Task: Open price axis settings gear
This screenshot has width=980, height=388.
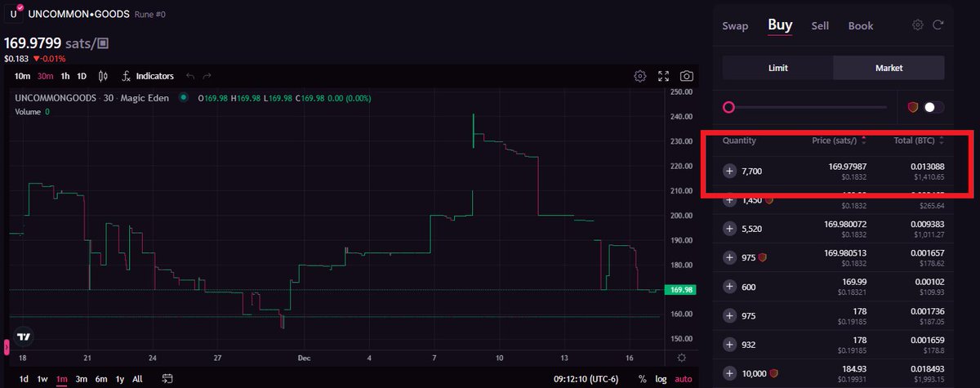Action: [x=682, y=358]
